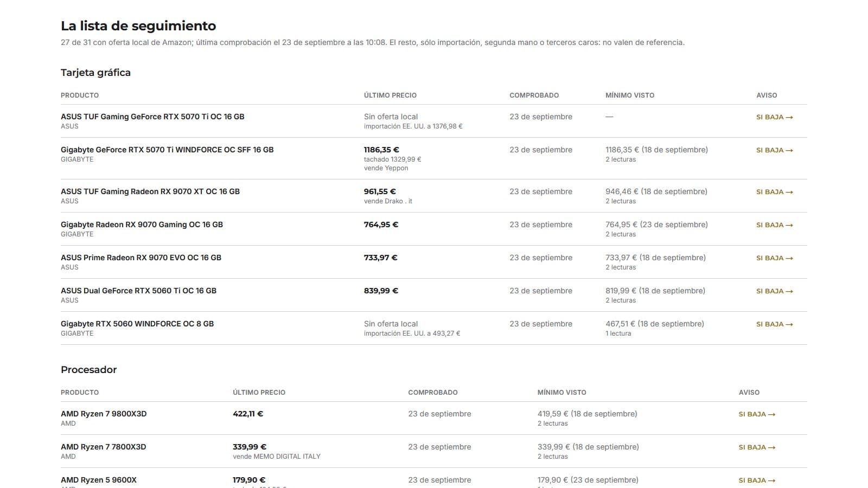This screenshot has width=868, height=488.
Task: Click the 'La lista de seguimiento' page title
Action: click(138, 26)
